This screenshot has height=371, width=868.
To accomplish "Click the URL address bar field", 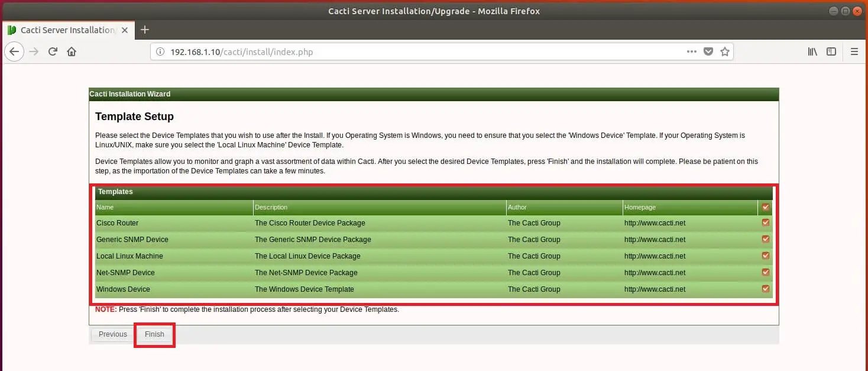I will click(414, 52).
